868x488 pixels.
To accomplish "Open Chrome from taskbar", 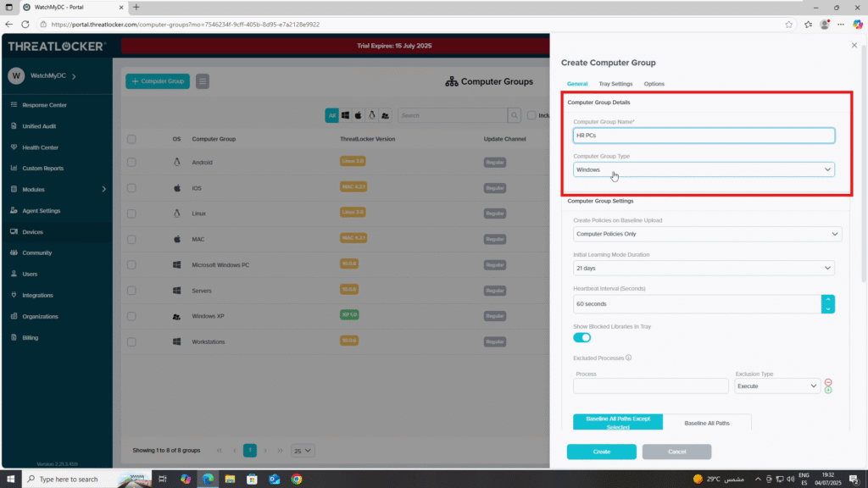I will (297, 480).
